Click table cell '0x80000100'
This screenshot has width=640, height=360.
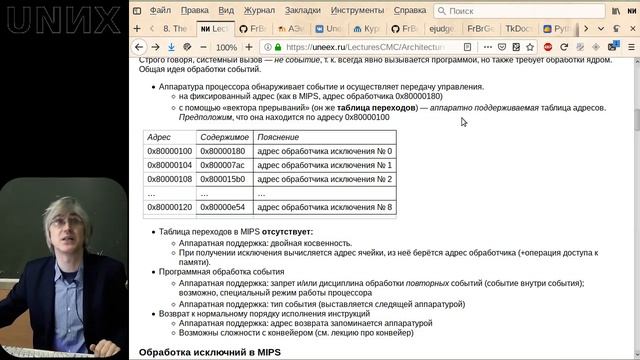(x=169, y=151)
